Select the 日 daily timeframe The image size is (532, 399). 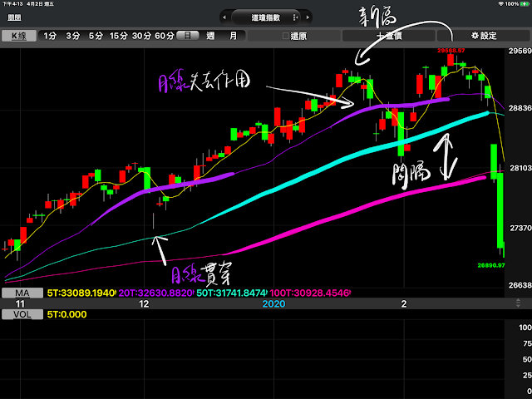click(x=187, y=35)
